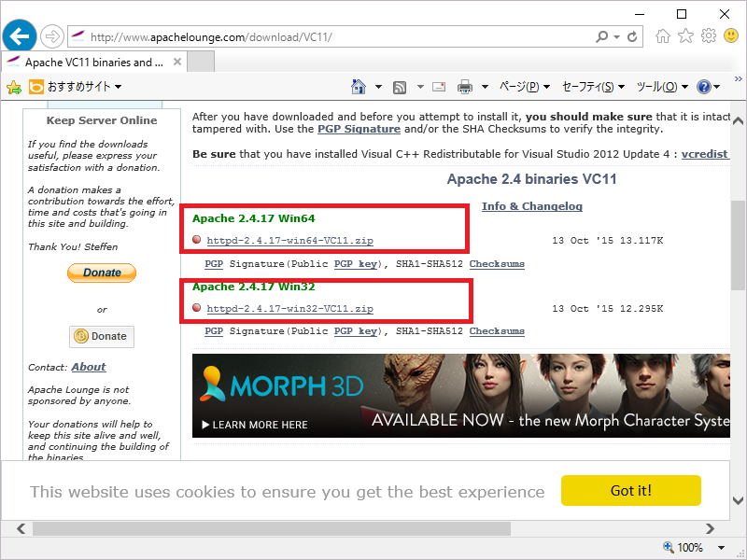This screenshot has width=747, height=560.
Task: Open Favorites star icon at top right
Action: pos(685,35)
